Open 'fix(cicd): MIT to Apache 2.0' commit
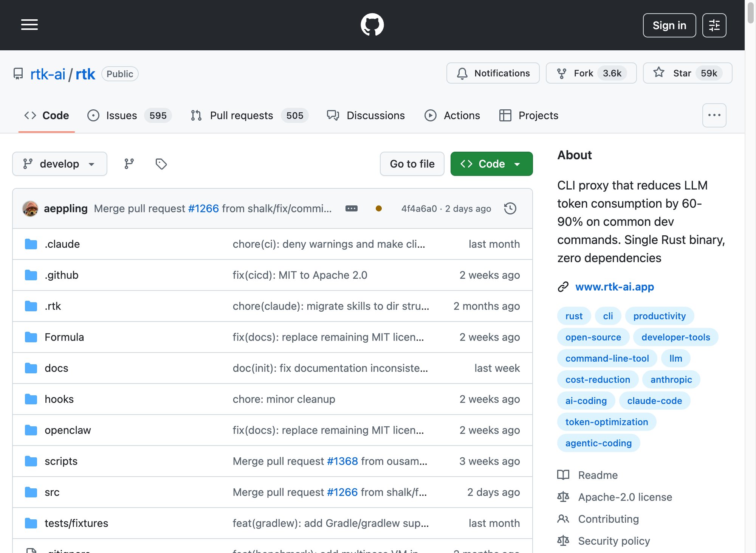This screenshot has width=756, height=553. pos(300,275)
